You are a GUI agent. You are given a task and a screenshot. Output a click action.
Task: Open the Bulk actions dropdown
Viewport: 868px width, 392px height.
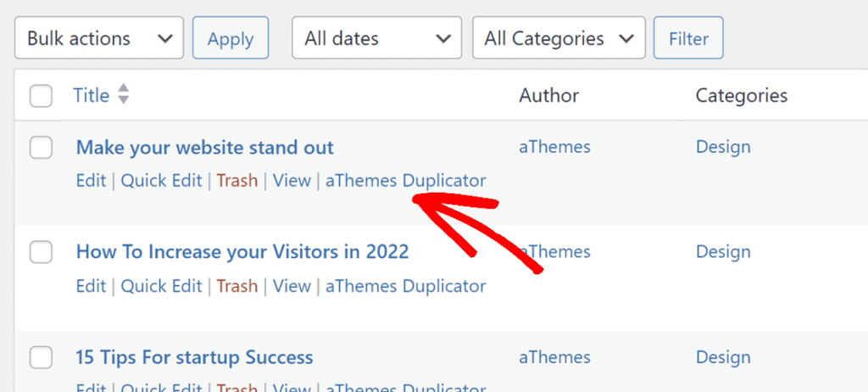[99, 38]
